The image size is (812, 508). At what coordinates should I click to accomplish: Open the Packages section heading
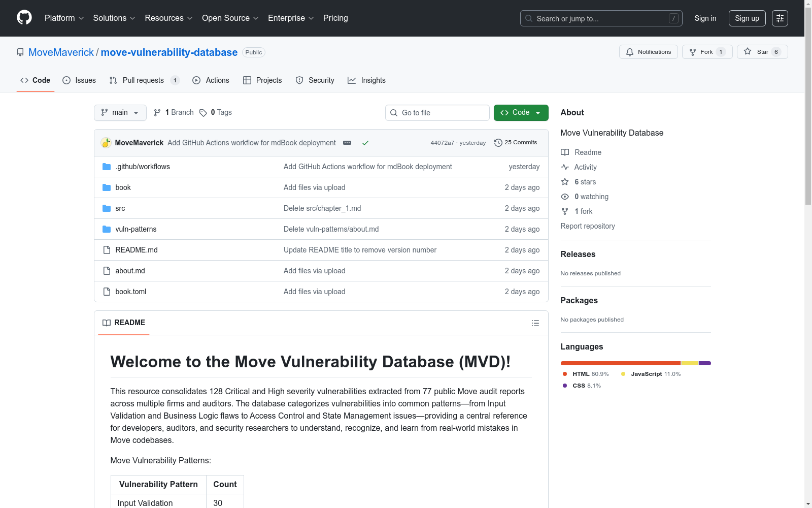coord(579,300)
